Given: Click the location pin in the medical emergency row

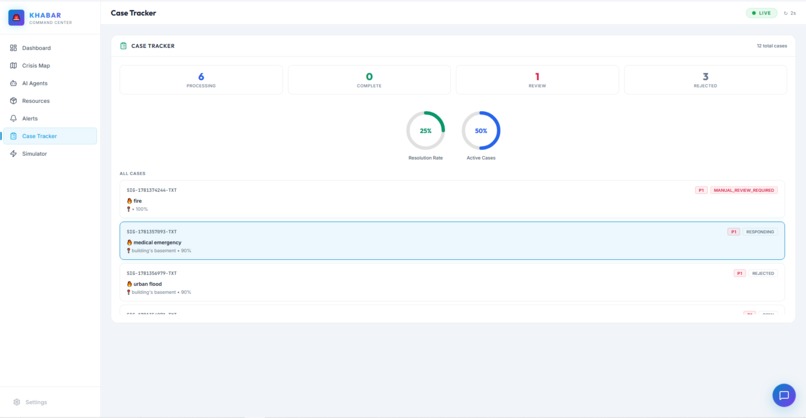Looking at the screenshot, I should (129, 251).
